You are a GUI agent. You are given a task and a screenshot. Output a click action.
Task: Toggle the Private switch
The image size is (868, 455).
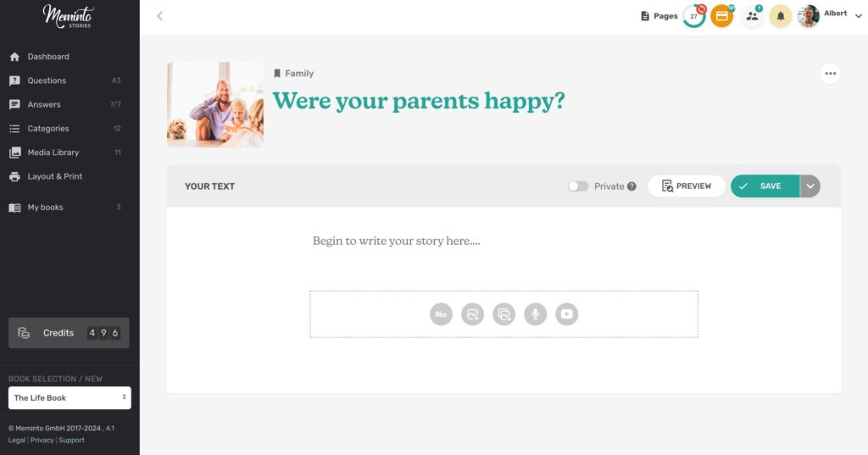click(x=578, y=186)
